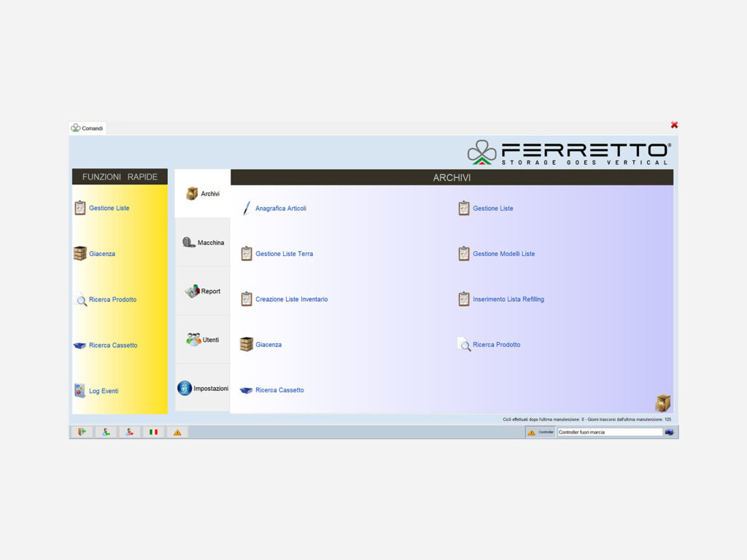Screen dimensions: 747x560
Task: Click the clipboard icon for Gestione Modelli Liste
Action: (x=463, y=253)
